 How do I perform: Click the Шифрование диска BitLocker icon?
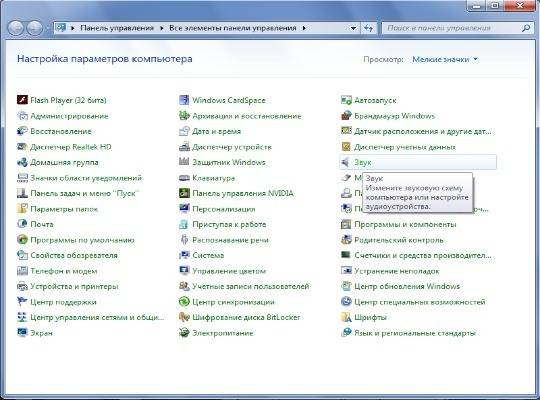[184, 317]
